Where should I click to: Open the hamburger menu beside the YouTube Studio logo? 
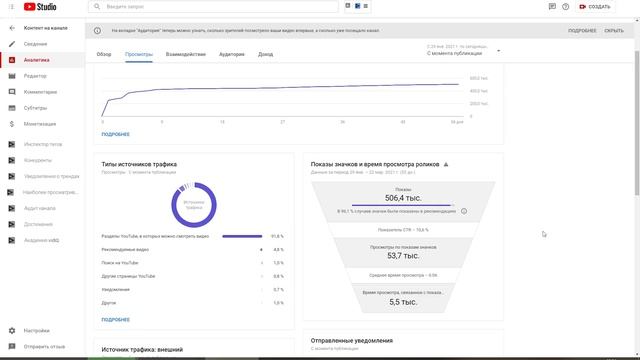pyautogui.click(x=11, y=7)
